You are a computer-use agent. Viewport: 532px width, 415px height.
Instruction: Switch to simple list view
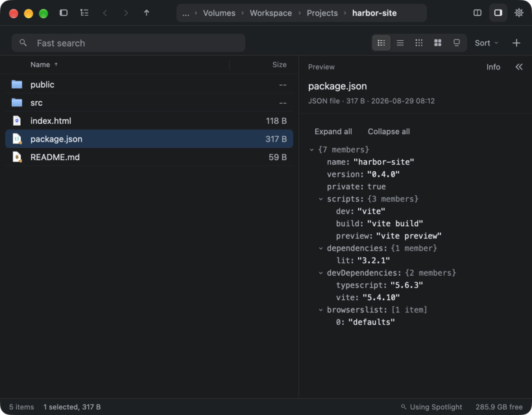click(400, 43)
